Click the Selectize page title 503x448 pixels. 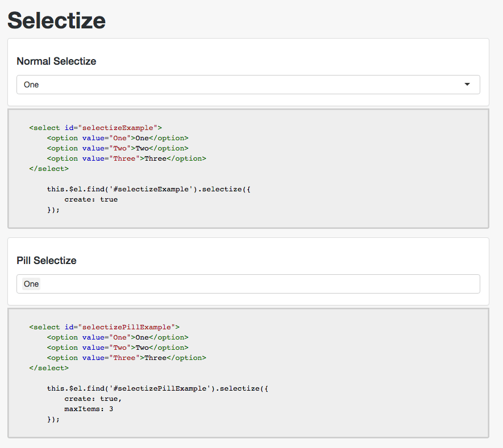(56, 20)
